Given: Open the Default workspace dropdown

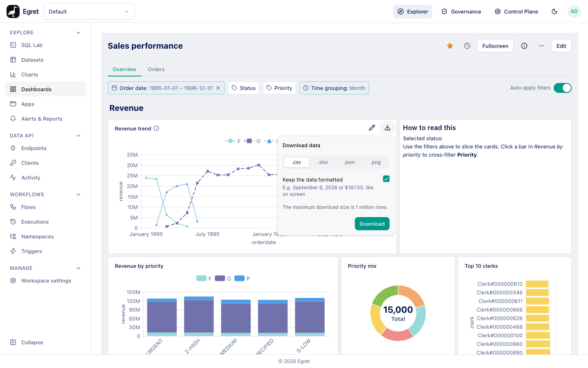Looking at the screenshot, I should pos(89,11).
